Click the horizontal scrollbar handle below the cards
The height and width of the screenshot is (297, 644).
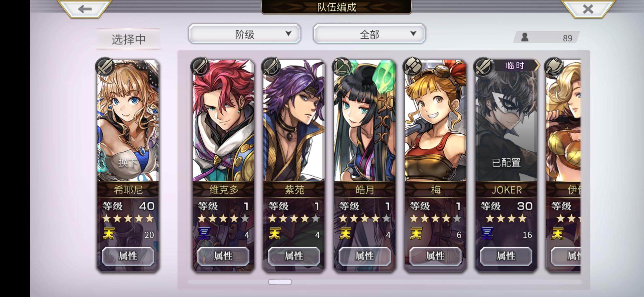pos(280,282)
